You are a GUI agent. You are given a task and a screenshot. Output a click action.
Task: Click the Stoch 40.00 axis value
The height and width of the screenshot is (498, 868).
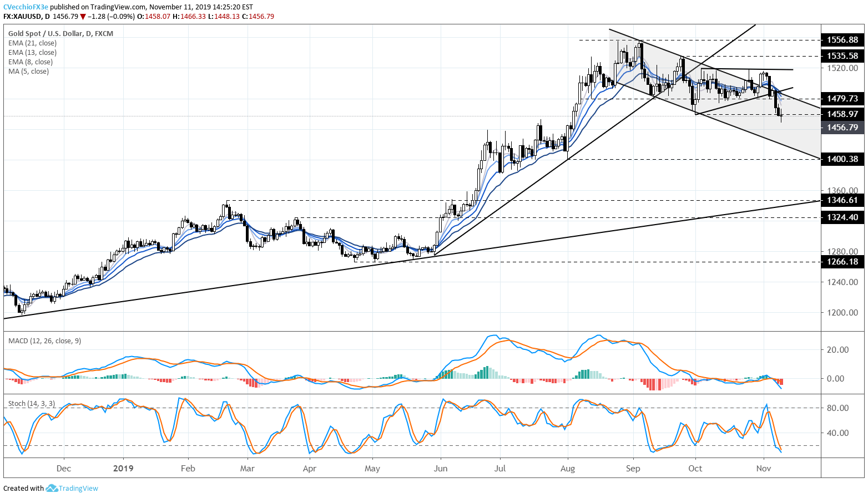tap(837, 433)
